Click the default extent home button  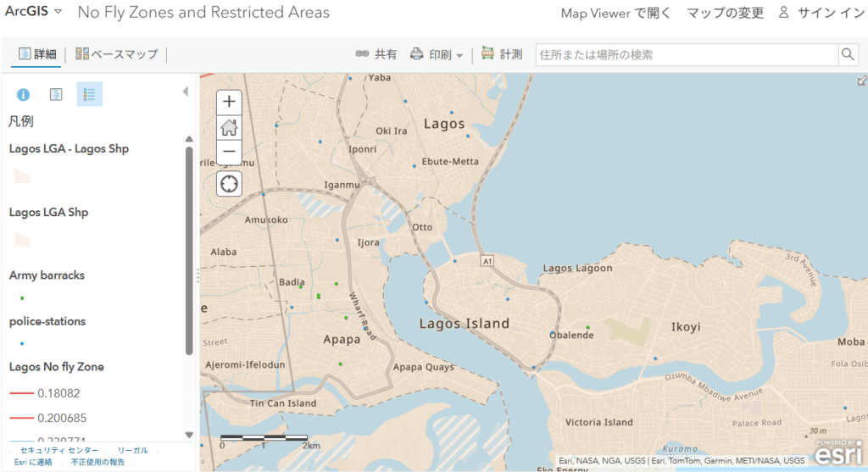click(x=229, y=127)
